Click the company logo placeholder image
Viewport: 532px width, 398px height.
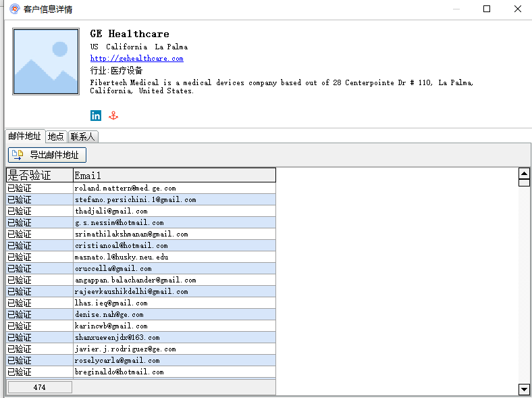(x=46, y=61)
